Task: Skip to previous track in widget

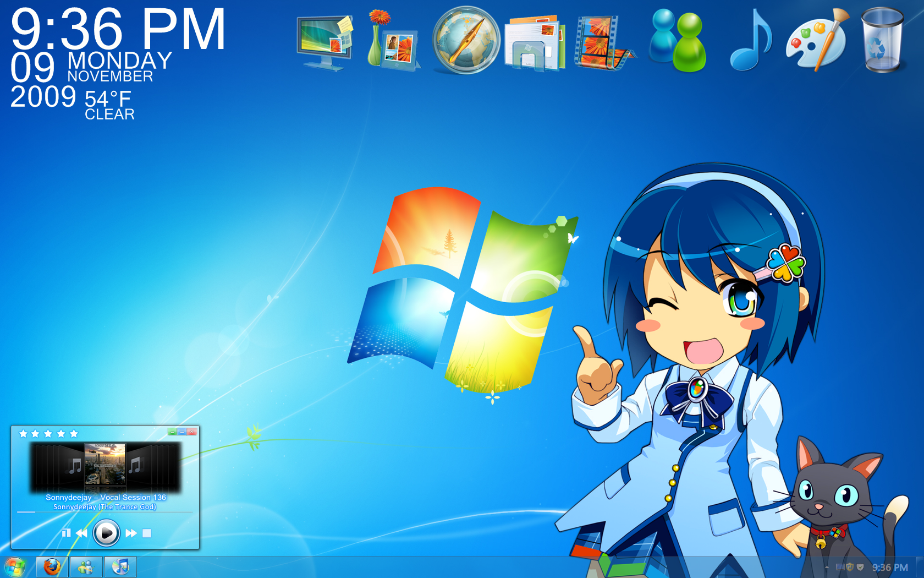Action: 81,533
